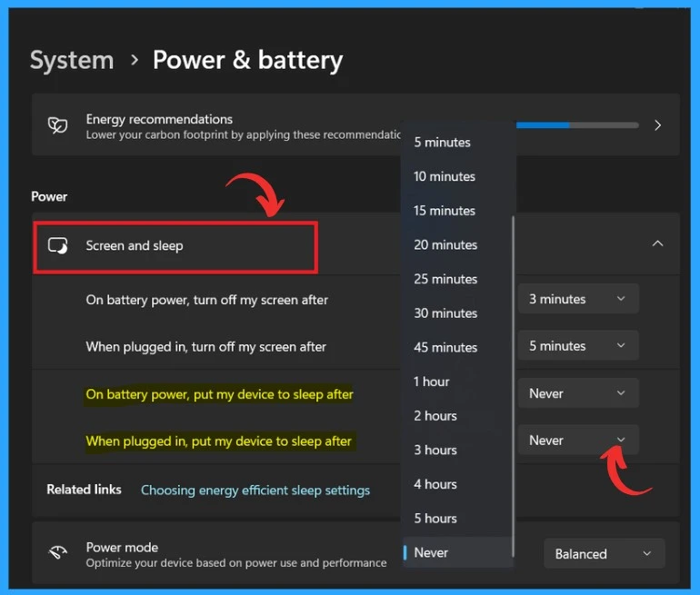Click 'On battery power, put my device to sleep after'
700x595 pixels.
tap(219, 394)
